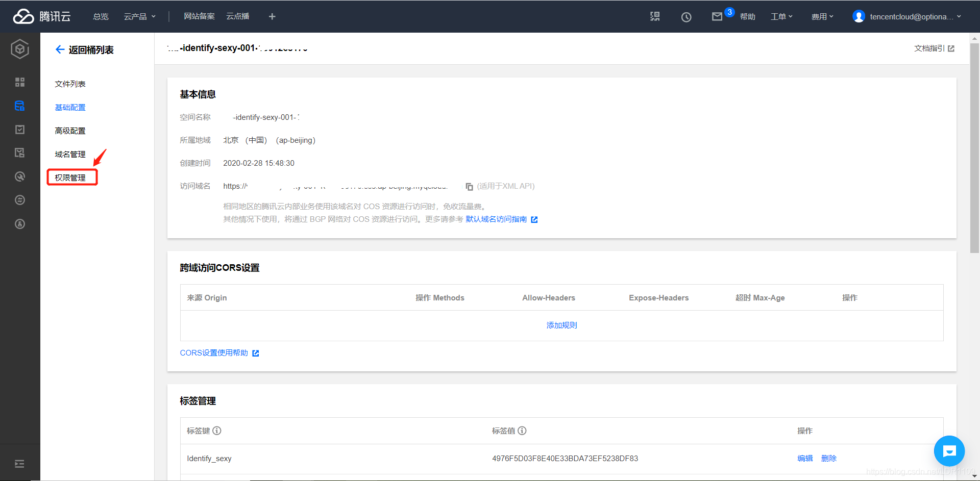Open the mail notifications with badge 3

point(718,16)
